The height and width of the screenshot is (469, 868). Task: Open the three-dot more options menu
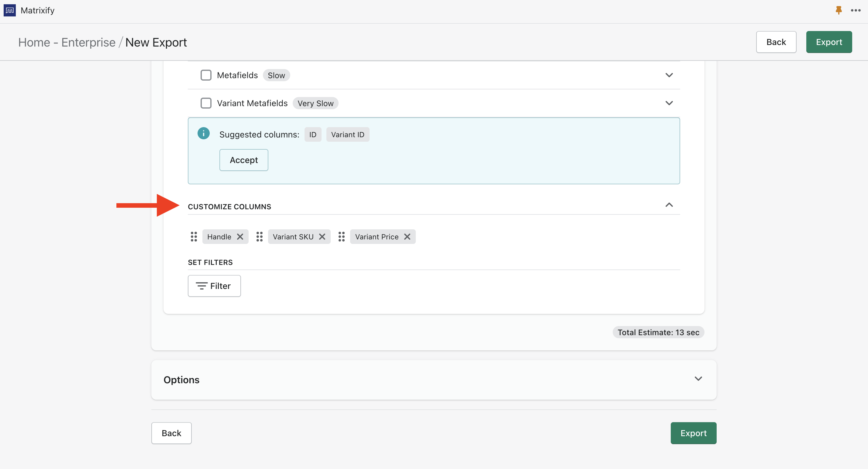(856, 10)
